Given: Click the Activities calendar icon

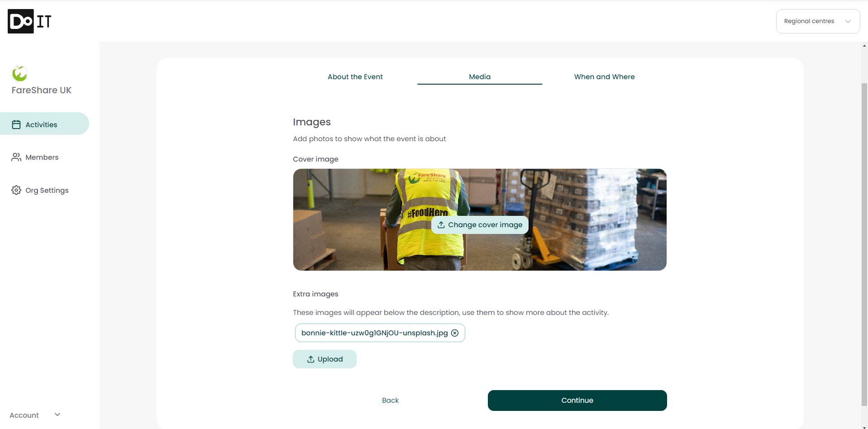Looking at the screenshot, I should tap(16, 124).
